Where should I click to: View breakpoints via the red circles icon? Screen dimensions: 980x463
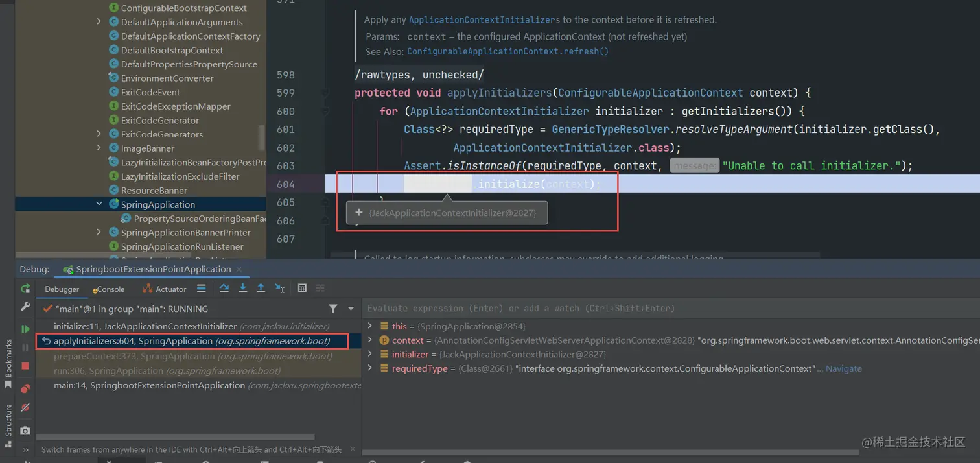pos(25,388)
